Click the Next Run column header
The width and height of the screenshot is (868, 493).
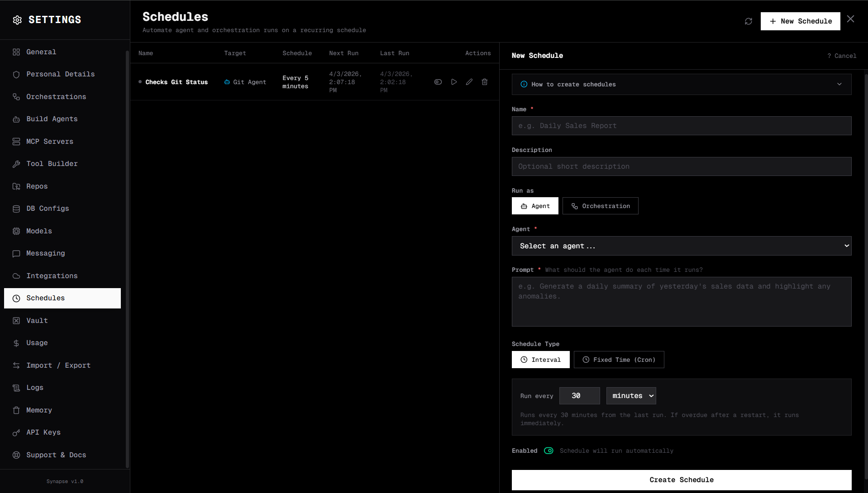point(343,53)
